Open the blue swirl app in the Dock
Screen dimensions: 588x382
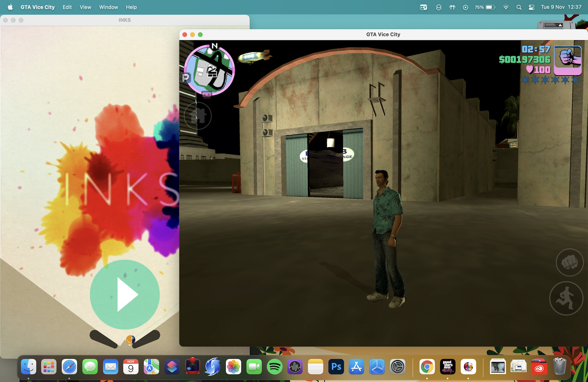tap(213, 367)
